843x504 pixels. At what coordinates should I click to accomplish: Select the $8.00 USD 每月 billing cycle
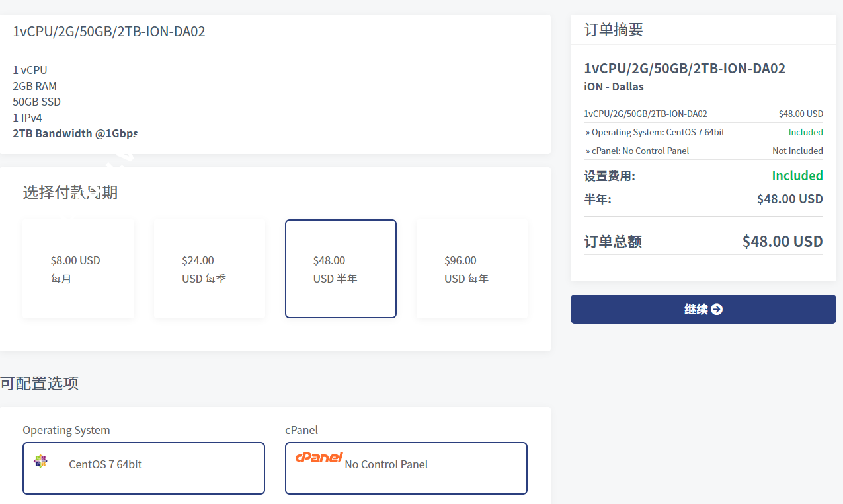78,269
